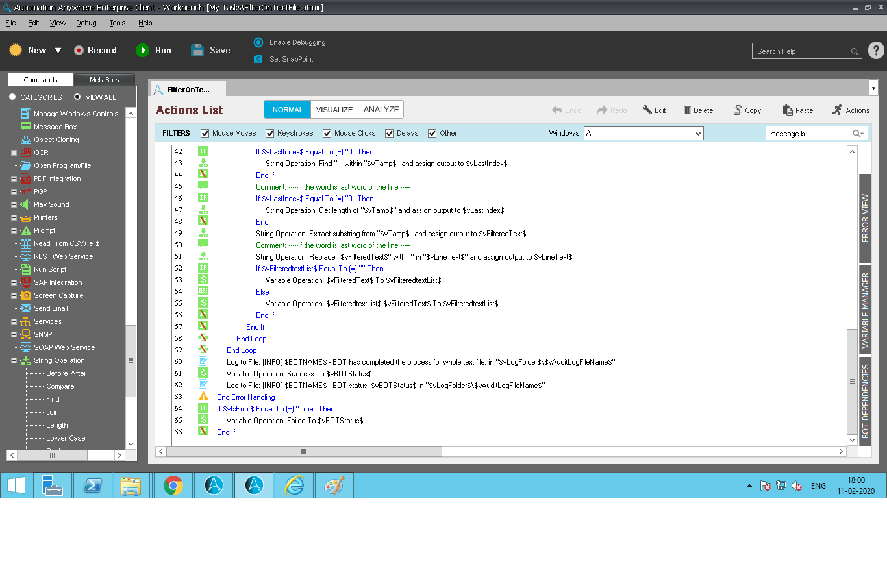Viewport: 887px width, 588px height.
Task: Toggle the Keystrokes filter checkbox
Action: click(x=270, y=134)
